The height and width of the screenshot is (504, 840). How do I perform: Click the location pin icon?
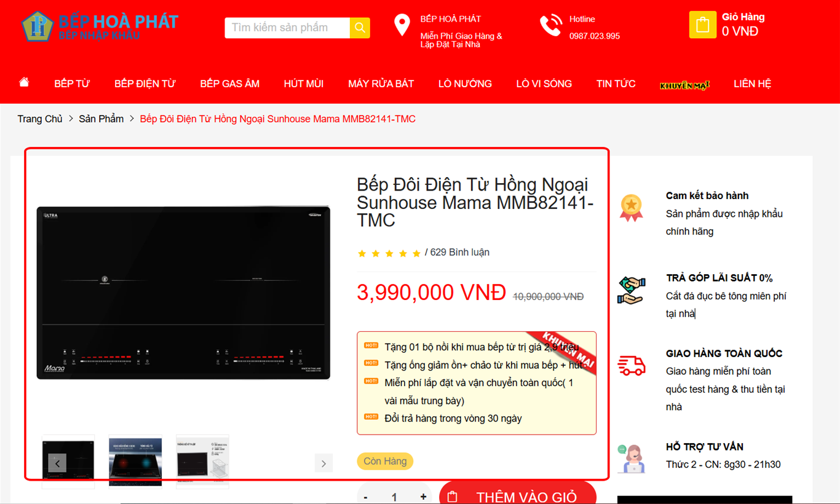pos(402,25)
